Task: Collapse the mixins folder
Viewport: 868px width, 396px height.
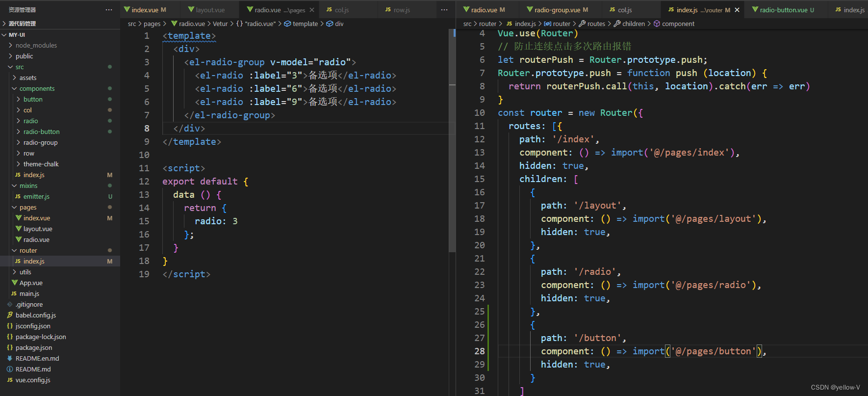Action: 15,185
